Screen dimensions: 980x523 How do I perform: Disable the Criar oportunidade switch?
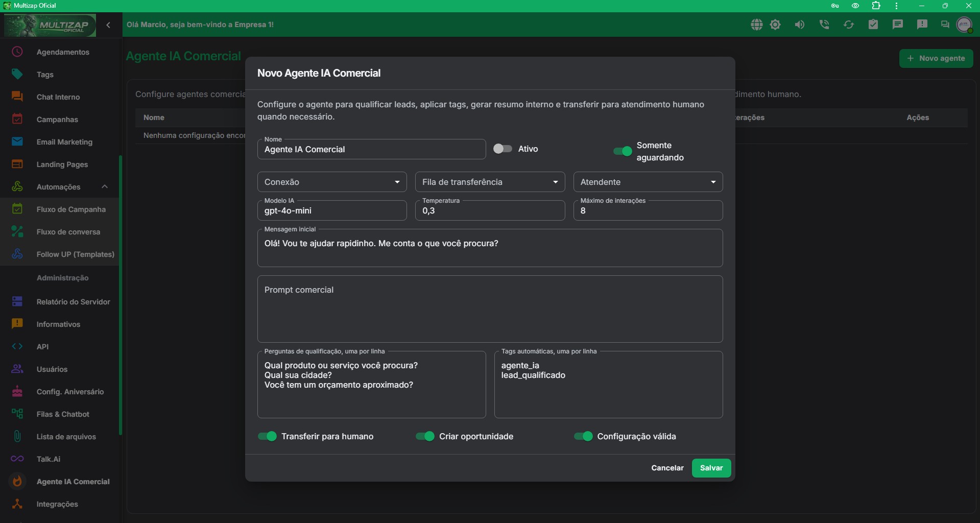pyautogui.click(x=425, y=436)
